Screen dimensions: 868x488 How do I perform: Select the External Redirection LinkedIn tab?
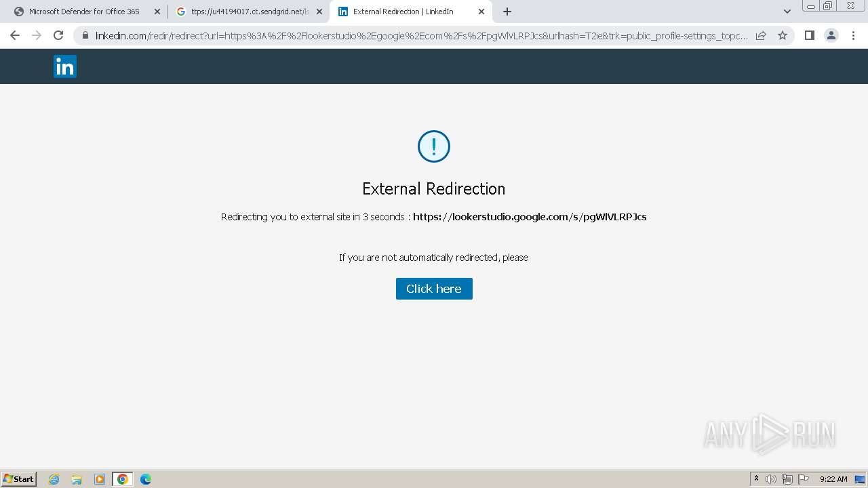[x=411, y=12]
